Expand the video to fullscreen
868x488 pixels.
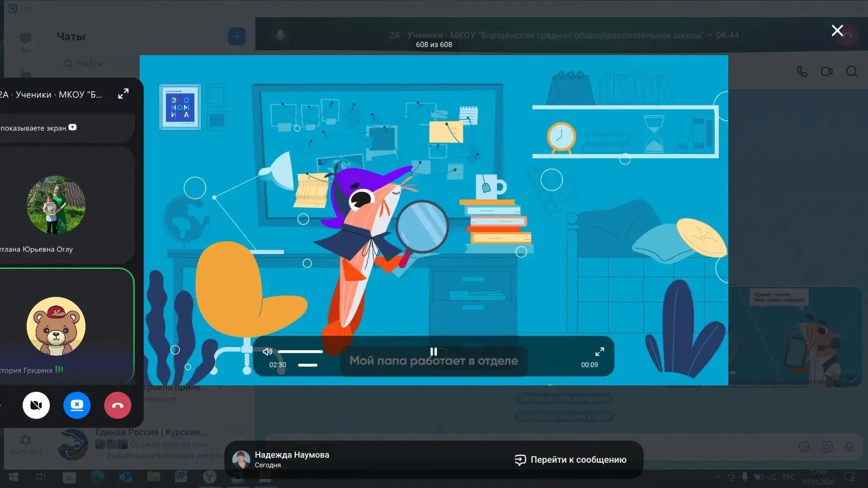599,352
